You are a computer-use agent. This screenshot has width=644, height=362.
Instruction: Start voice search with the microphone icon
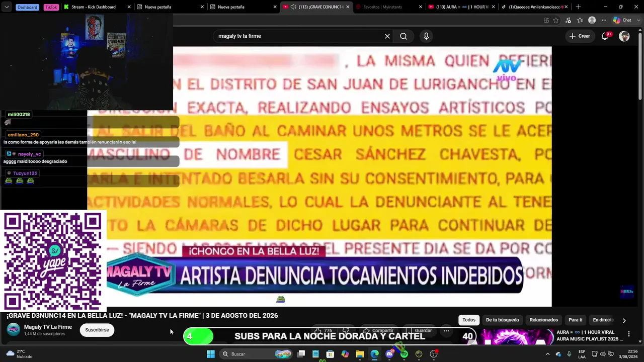tap(426, 36)
